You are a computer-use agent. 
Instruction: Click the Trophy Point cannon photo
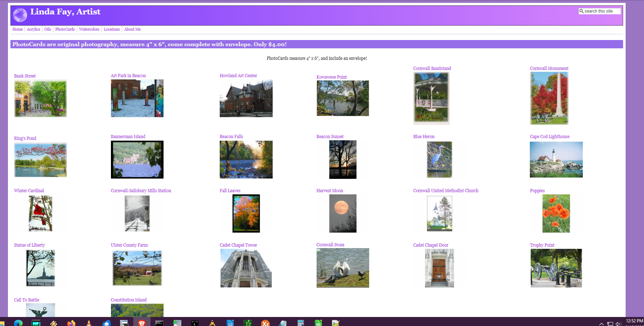click(556, 268)
